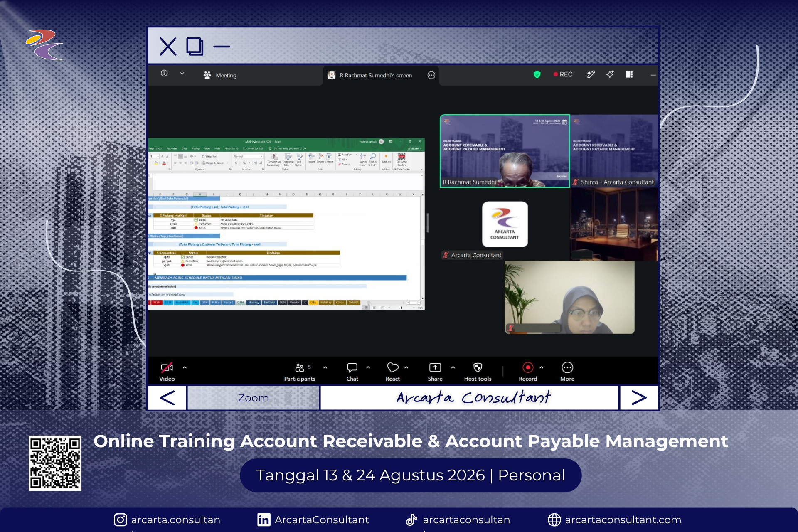Expand Video options arrow

[x=185, y=367]
